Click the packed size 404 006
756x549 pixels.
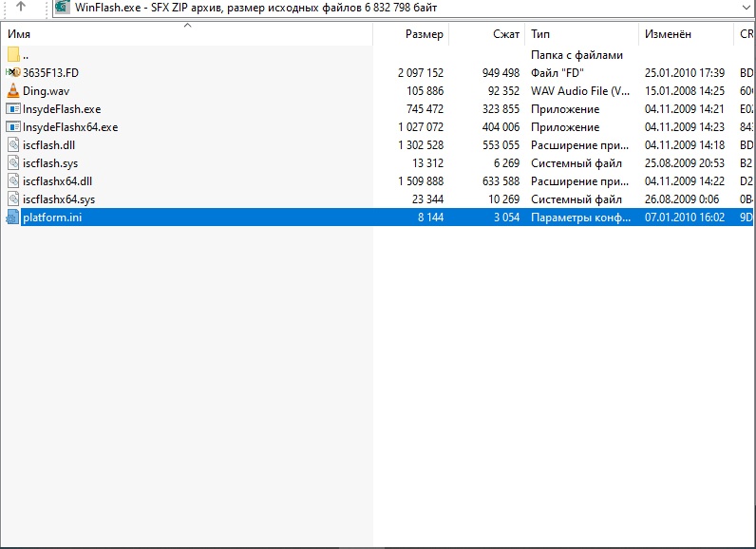501,127
